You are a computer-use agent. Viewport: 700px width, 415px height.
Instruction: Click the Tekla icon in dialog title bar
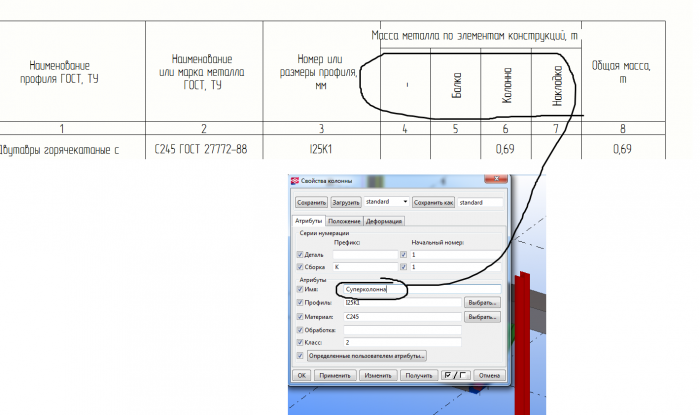[295, 181]
